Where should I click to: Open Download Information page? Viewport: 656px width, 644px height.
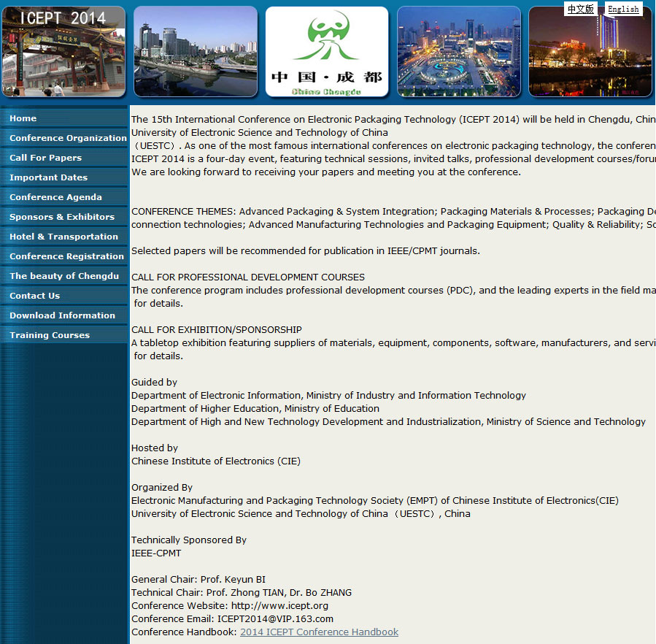coord(63,315)
